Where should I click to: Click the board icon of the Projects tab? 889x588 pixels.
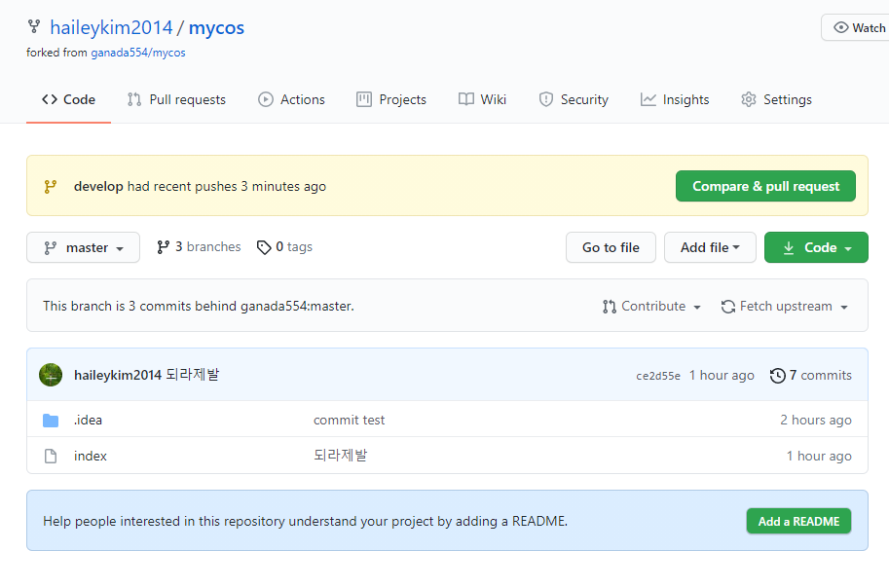pos(364,99)
